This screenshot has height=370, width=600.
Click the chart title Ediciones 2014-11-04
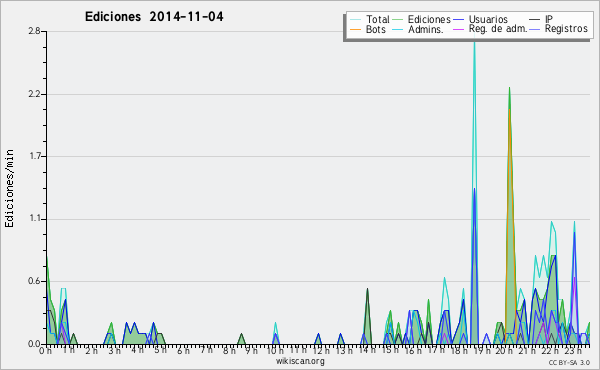coord(154,17)
